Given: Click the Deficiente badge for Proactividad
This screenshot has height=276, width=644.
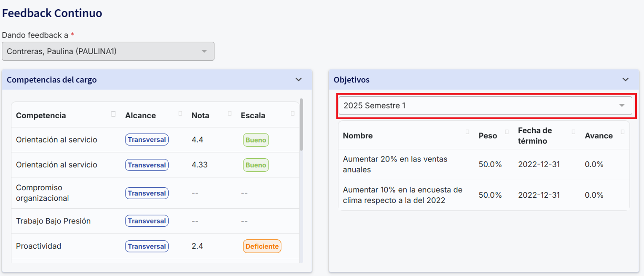Looking at the screenshot, I should tap(262, 247).
